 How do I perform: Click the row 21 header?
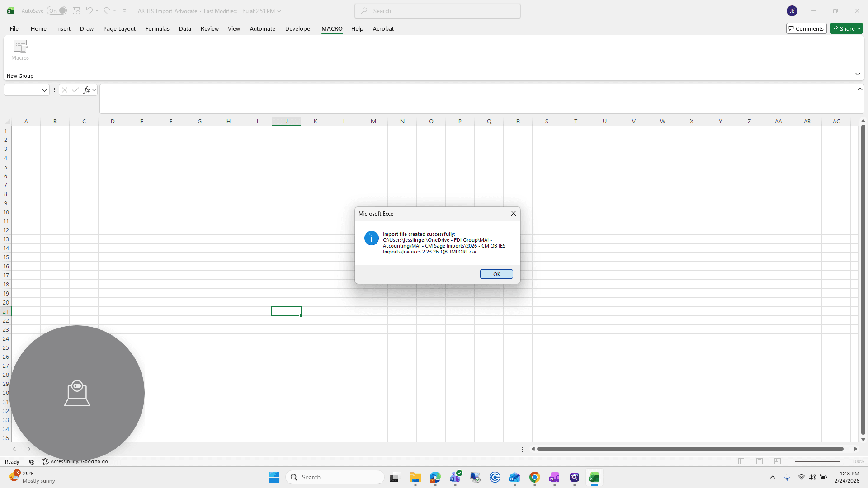(6, 311)
